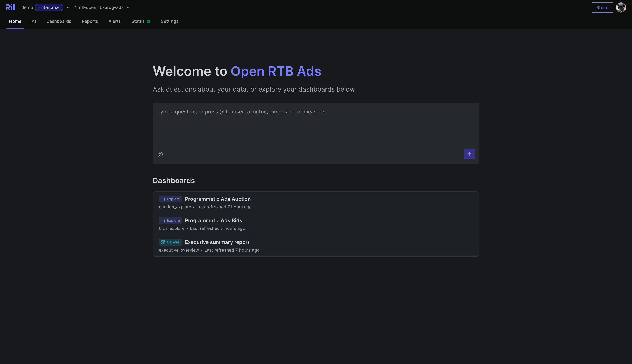Expand the project selector next to the breadcrumb
The width and height of the screenshot is (632, 364).
[x=128, y=7]
